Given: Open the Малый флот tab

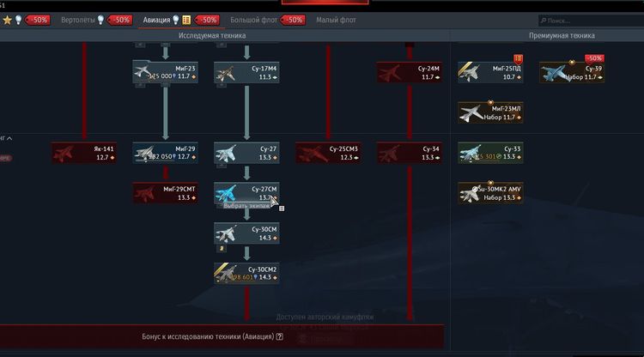Looking at the screenshot, I should (x=336, y=20).
